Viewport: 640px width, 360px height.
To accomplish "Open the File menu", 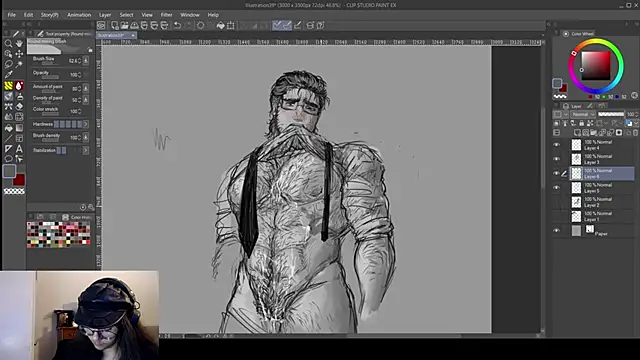I will 11,15.
